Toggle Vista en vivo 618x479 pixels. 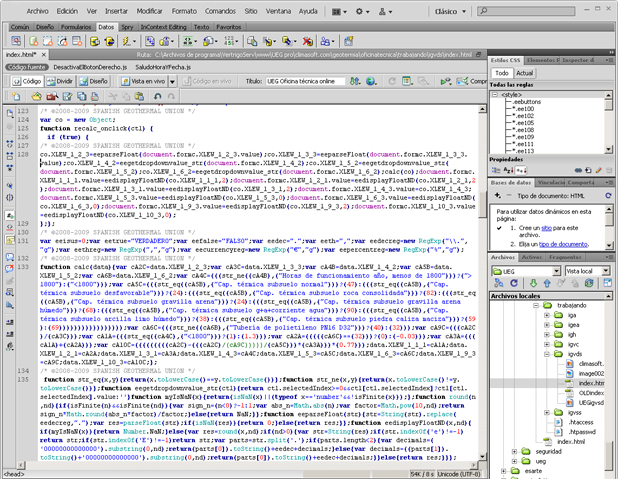(x=143, y=81)
